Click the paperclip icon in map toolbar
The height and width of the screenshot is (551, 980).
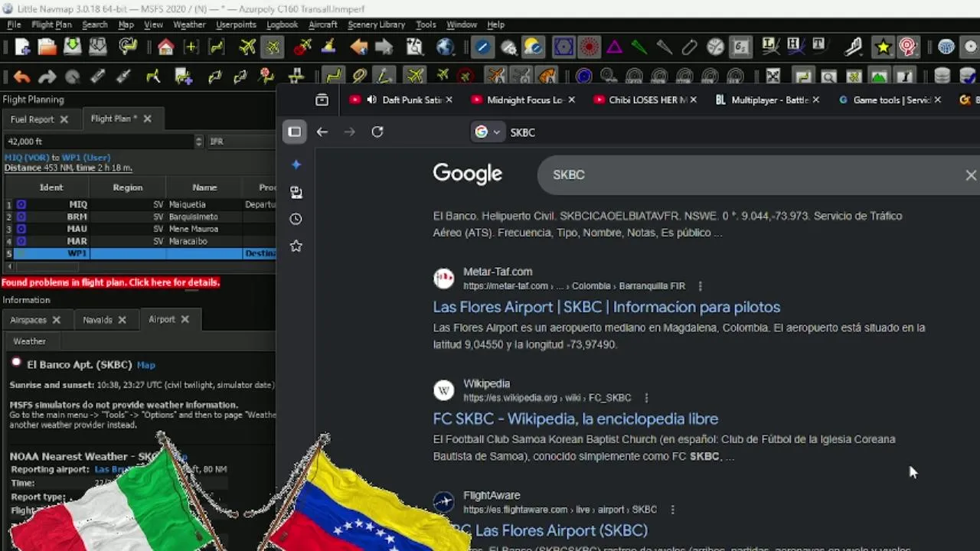[689, 47]
